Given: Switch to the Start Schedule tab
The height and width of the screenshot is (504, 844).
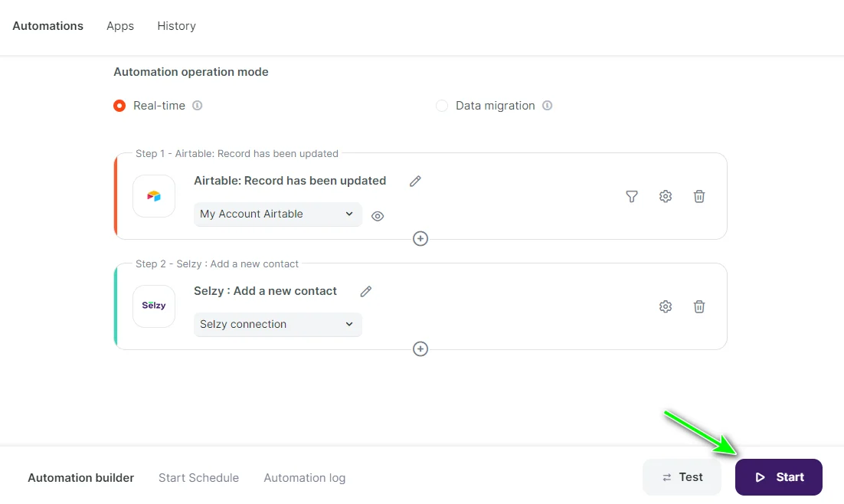Looking at the screenshot, I should tap(198, 478).
